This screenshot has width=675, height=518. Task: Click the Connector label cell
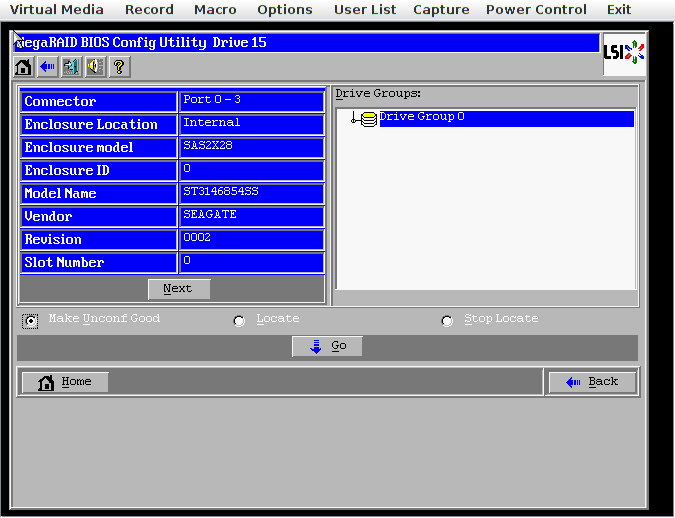pyautogui.click(x=99, y=102)
